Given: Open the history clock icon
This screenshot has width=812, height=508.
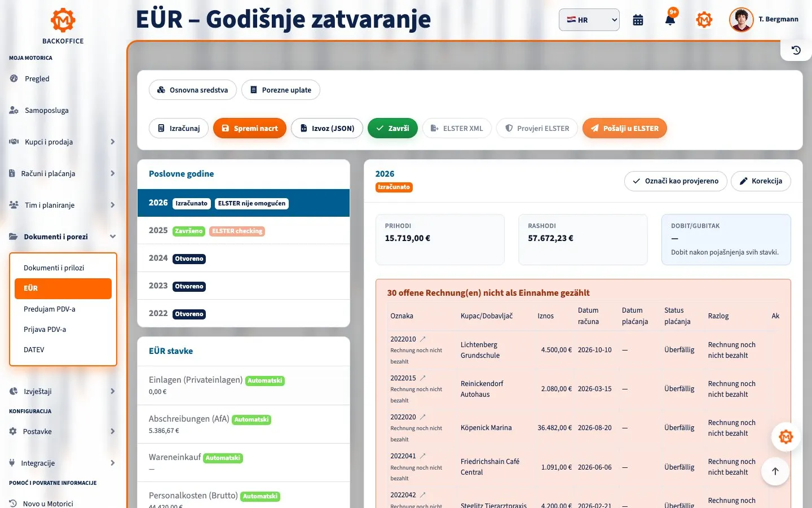Looking at the screenshot, I should [796, 50].
